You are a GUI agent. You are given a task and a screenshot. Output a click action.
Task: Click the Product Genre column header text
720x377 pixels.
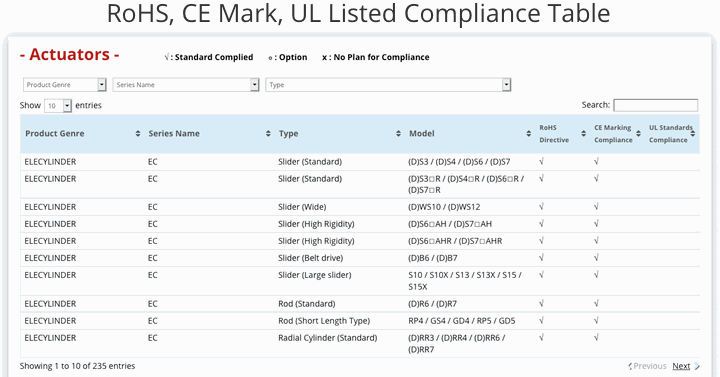coord(55,134)
